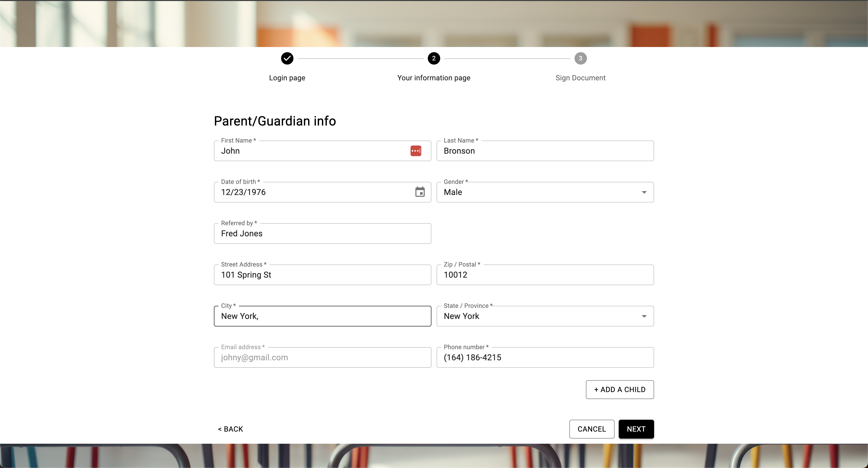The image size is (868, 468).
Task: Click the step 2 circle icon
Action: [434, 58]
